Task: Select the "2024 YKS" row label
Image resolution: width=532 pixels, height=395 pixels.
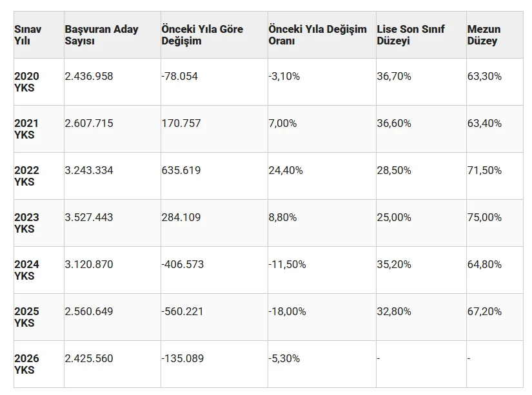Action: point(26,270)
